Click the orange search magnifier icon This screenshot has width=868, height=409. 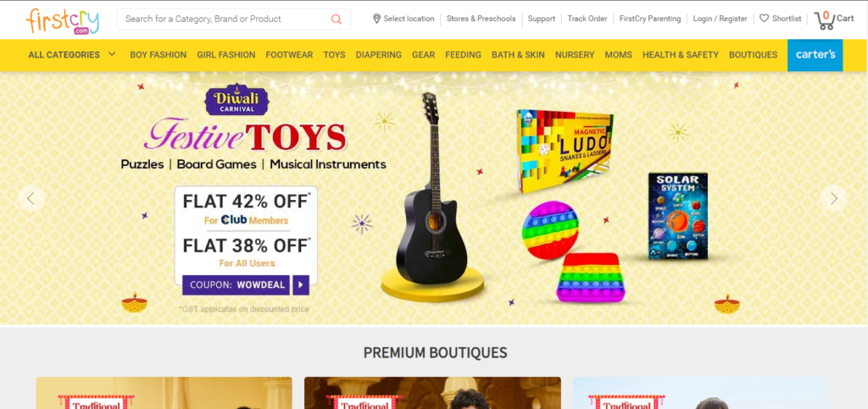pos(336,19)
